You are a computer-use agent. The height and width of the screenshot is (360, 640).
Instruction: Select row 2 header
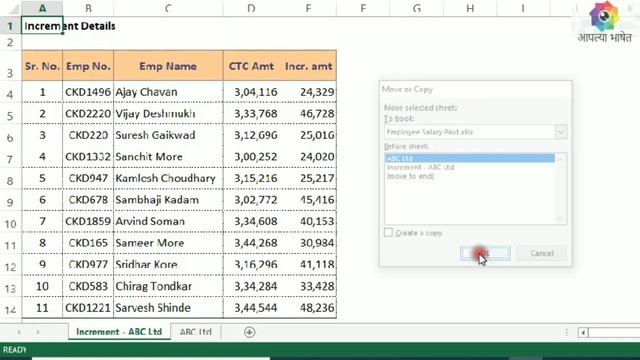pos(10,42)
